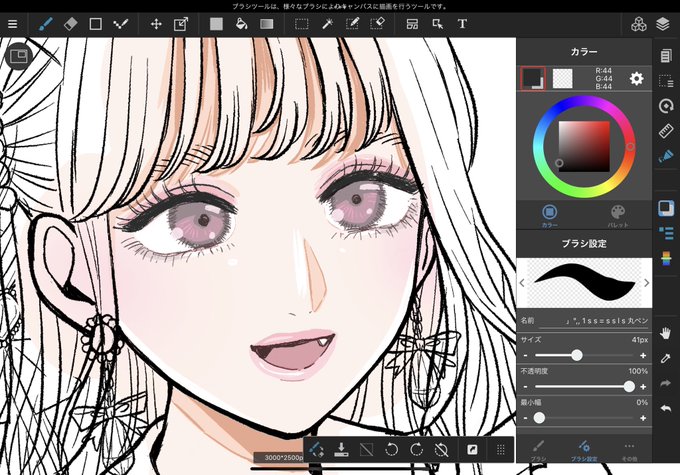Viewport: 680px width, 475px height.
Task: Decrease 不透明度 with the minus button
Action: tap(526, 387)
